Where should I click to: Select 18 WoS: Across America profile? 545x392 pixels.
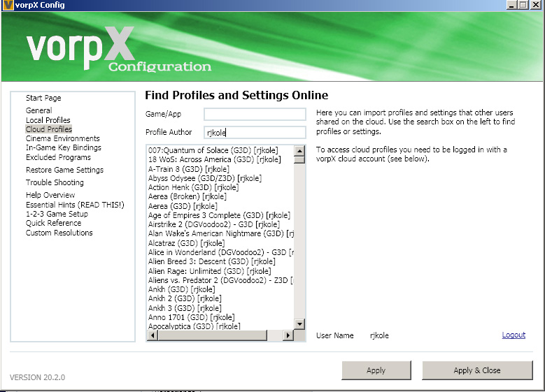[x=215, y=159]
